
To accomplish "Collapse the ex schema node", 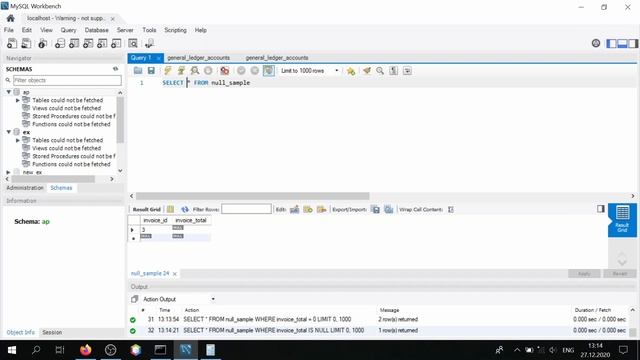I will pyautogui.click(x=9, y=132).
